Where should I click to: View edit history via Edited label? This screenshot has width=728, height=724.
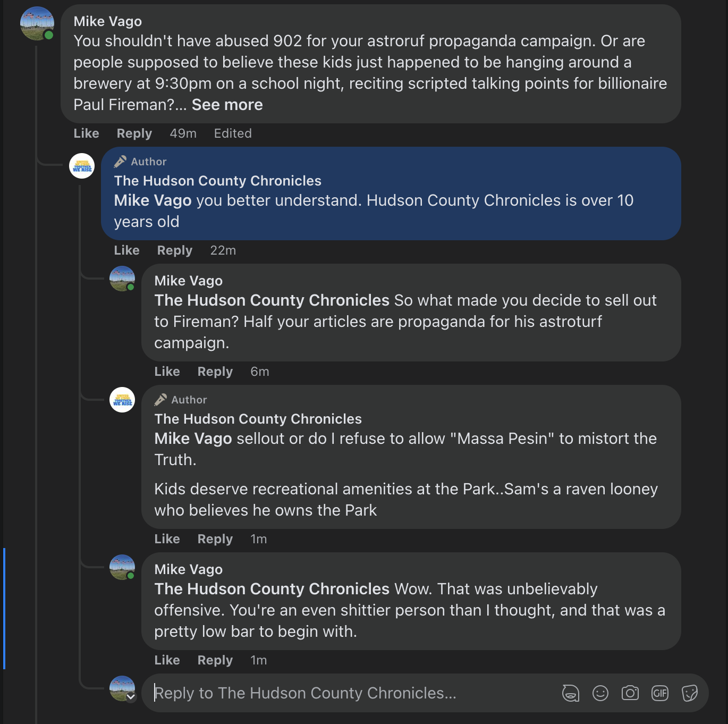tap(232, 133)
